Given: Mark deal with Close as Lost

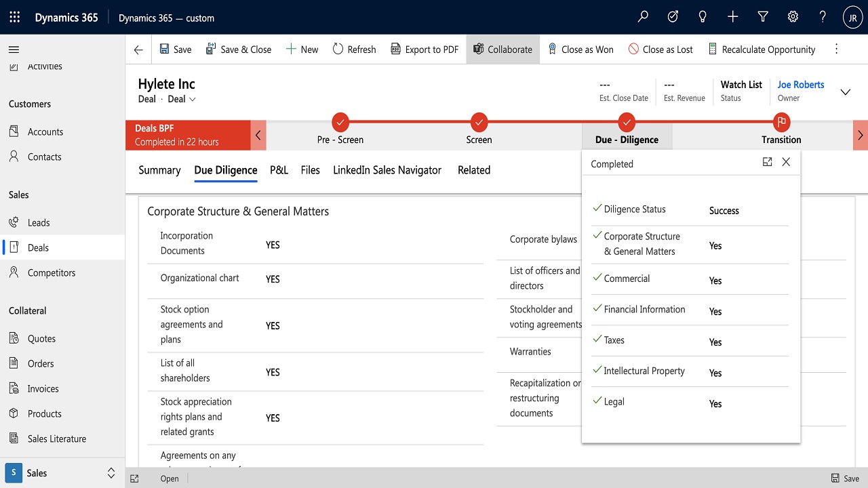Looking at the screenshot, I should point(660,49).
